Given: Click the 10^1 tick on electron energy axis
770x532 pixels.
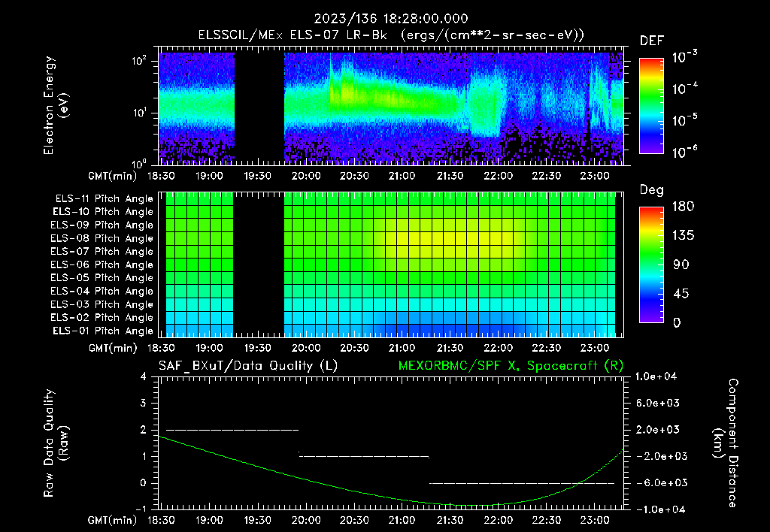Looking at the screenshot, I should 139,113.
